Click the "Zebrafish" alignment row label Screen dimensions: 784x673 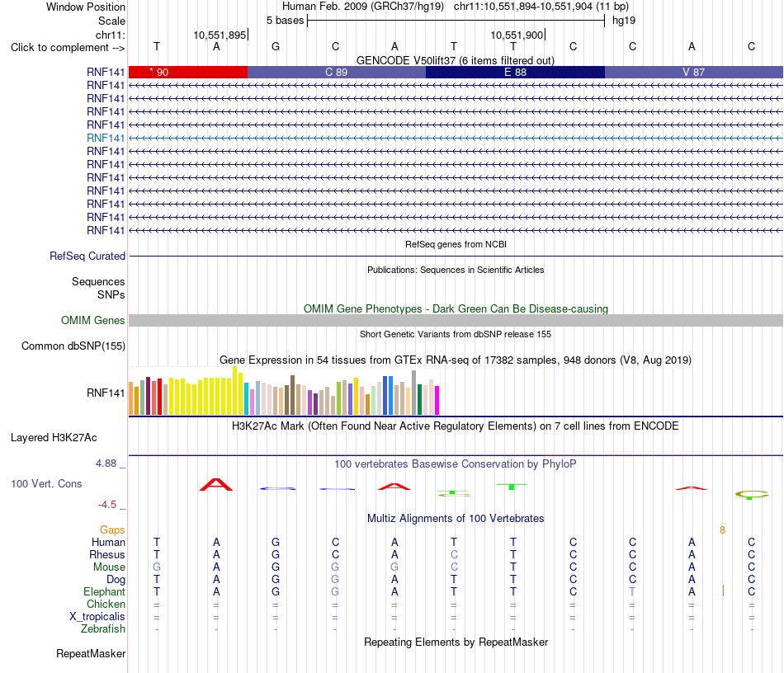point(103,628)
